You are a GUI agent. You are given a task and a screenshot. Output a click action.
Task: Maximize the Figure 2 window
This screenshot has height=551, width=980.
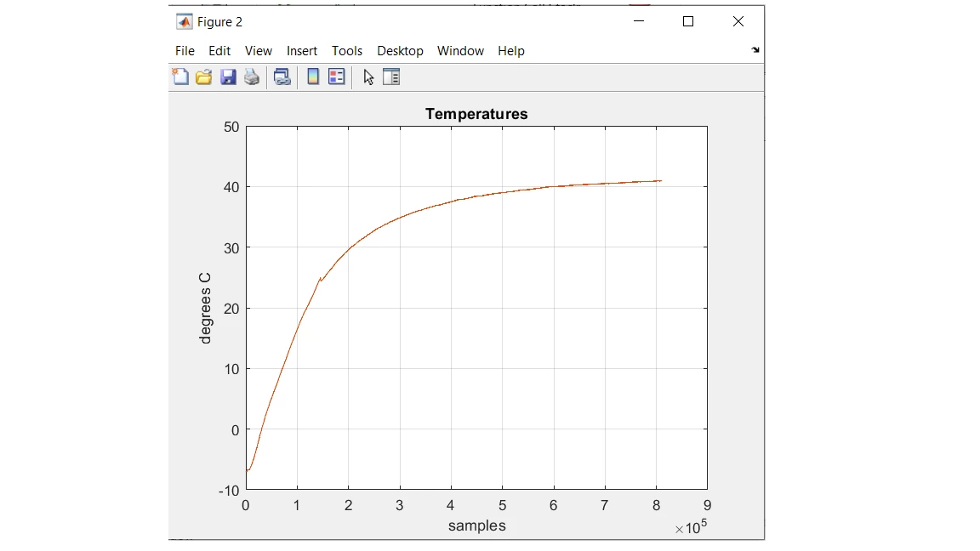coord(688,21)
